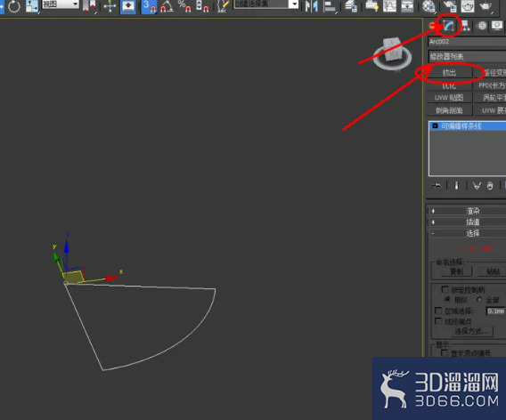506x420 pixels.
Task: Select the 相似 radio button
Action: (447, 300)
